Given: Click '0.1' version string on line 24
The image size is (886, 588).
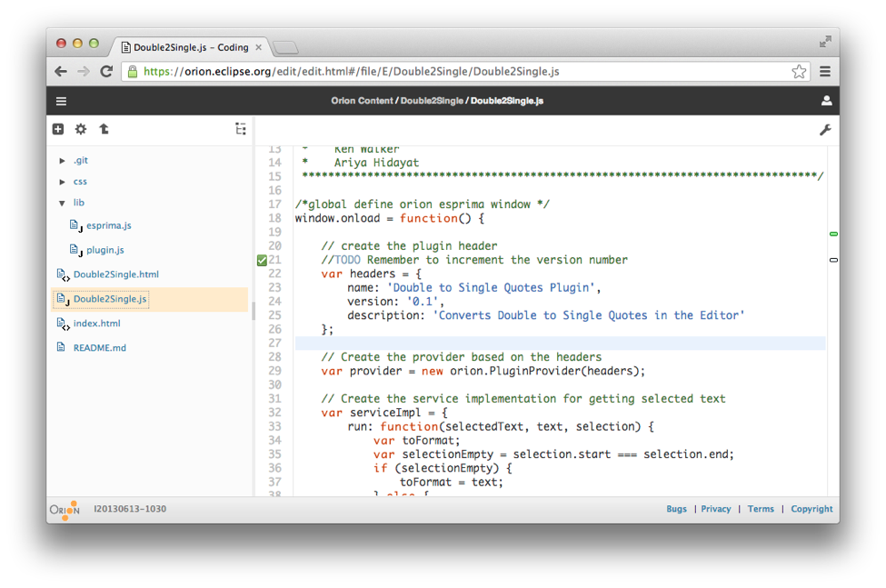Looking at the screenshot, I should tap(422, 302).
